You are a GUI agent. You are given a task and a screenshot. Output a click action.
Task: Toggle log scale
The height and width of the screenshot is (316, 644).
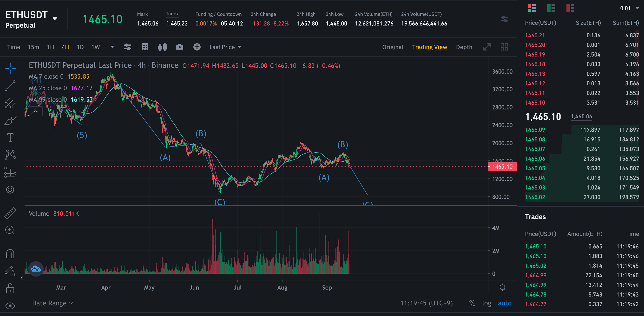click(486, 303)
